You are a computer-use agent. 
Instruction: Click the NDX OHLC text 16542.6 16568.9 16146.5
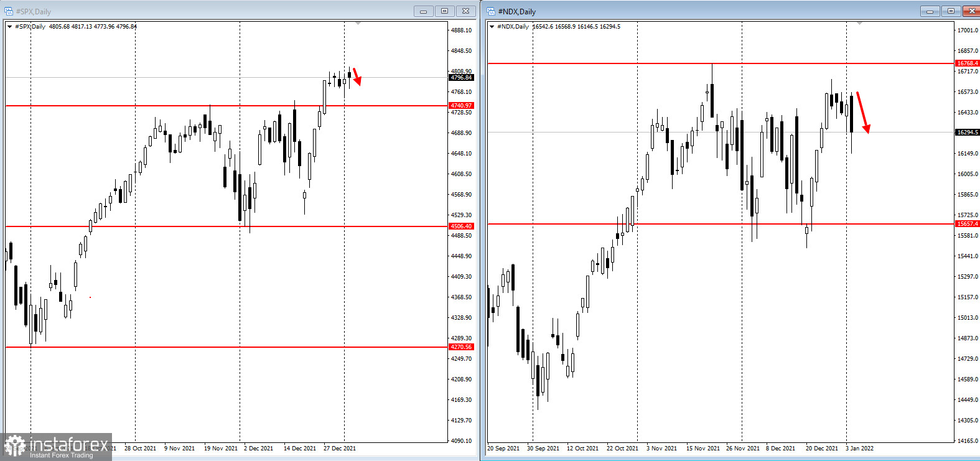click(565, 27)
